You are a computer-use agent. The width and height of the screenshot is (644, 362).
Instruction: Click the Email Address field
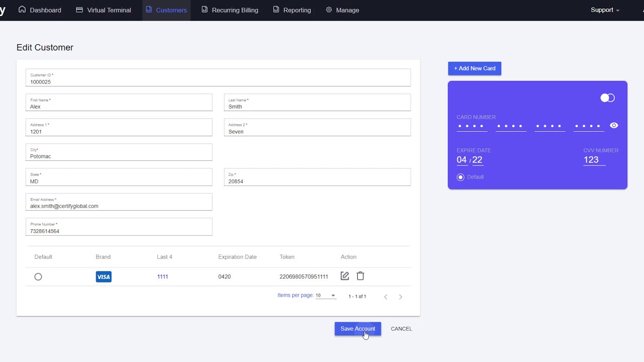[x=119, y=202]
